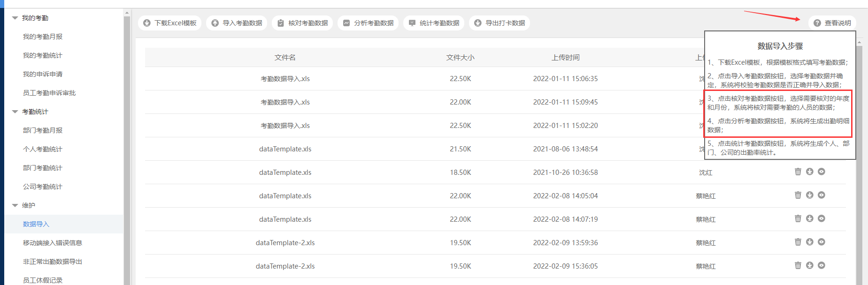Click the 上传时间 column header
Screen dimensions: 868x285
click(x=565, y=58)
